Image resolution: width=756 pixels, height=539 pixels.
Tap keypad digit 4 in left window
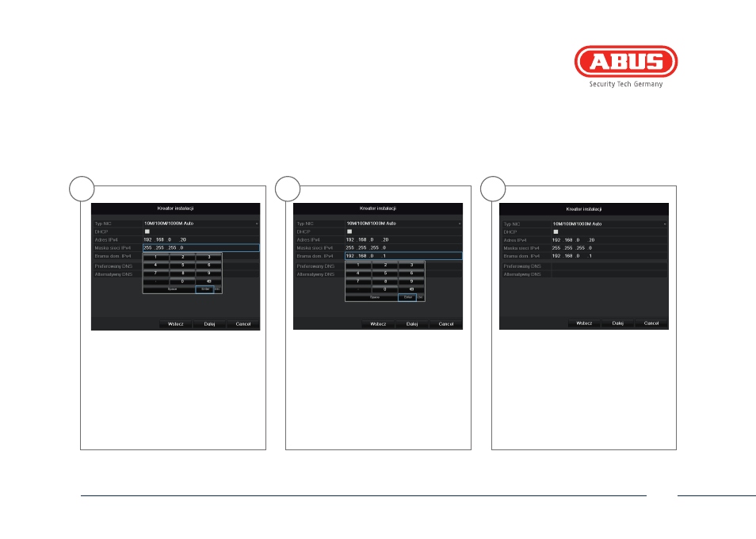(x=156, y=266)
